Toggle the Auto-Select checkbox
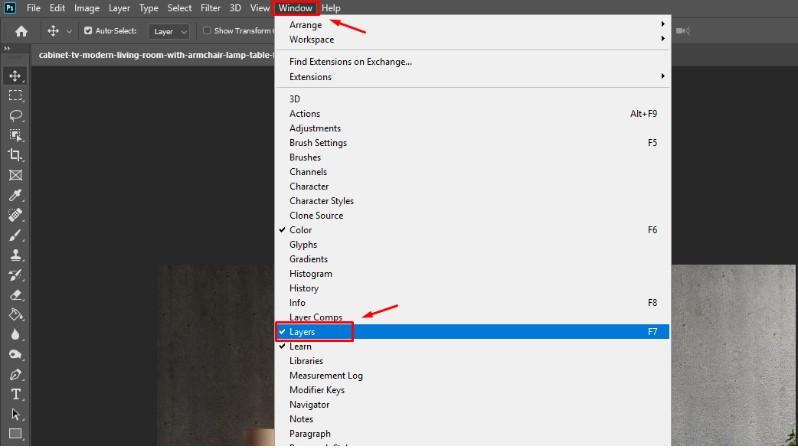 coord(88,31)
